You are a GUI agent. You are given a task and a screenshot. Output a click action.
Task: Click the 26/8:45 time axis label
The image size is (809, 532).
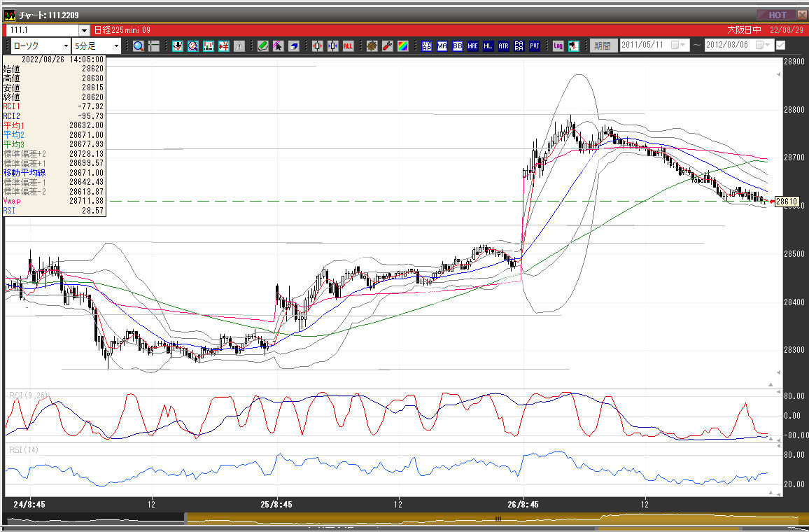(523, 504)
